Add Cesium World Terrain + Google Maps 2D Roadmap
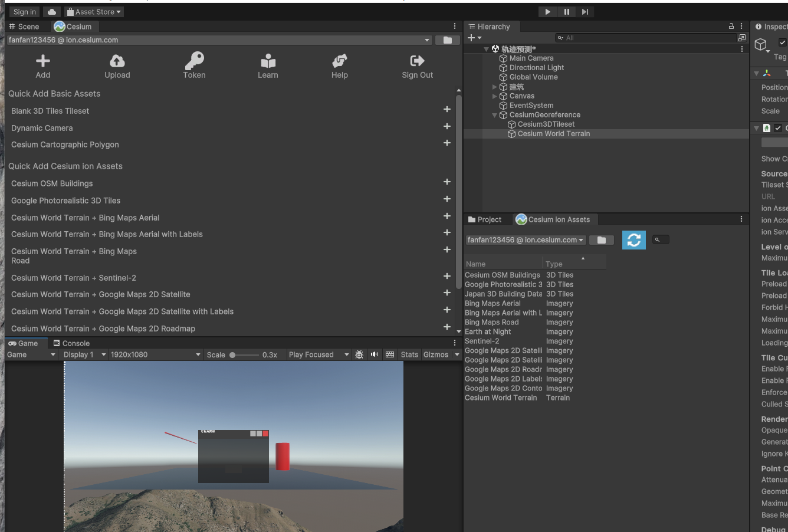 447,327
